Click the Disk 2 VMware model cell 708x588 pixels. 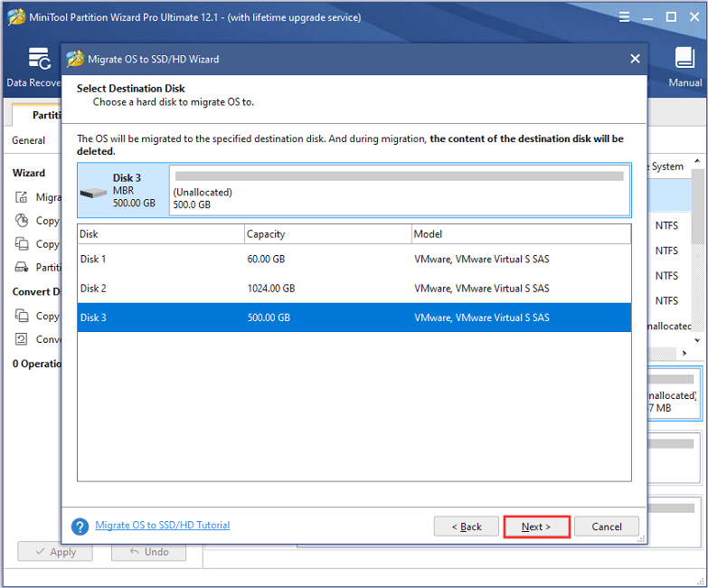[482, 289]
